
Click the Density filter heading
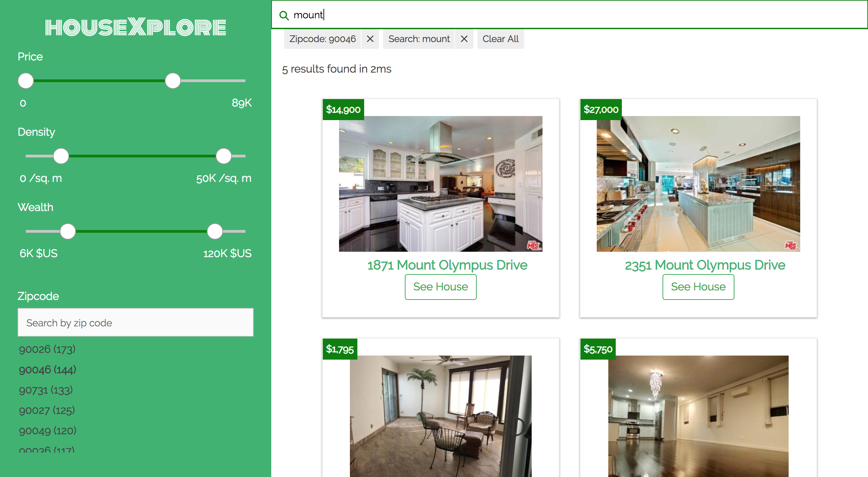[36, 132]
